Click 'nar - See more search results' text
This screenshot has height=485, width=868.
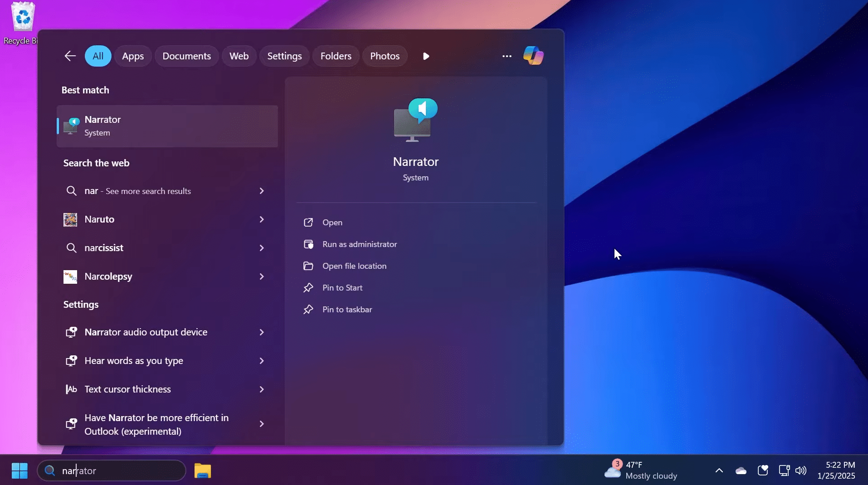[137, 191]
